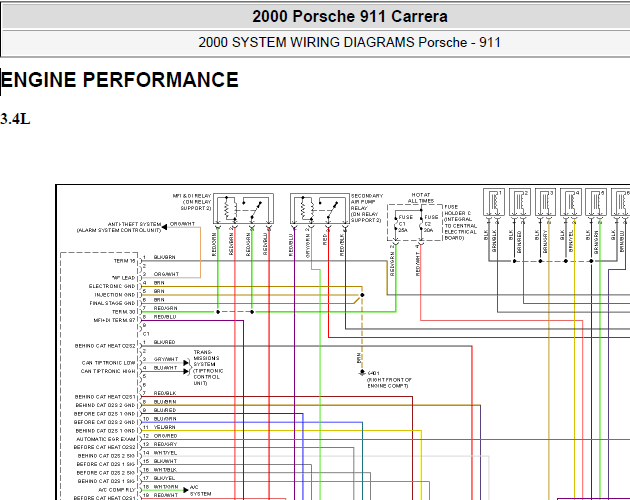Click the A/C system arrowhead
The height and width of the screenshot is (500, 630).
pyautogui.click(x=186, y=490)
